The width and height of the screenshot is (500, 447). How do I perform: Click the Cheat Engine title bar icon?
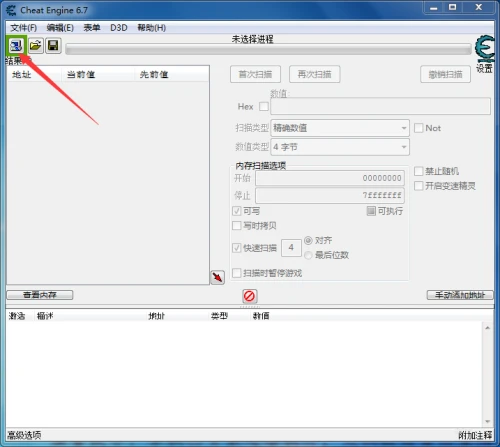point(11,10)
